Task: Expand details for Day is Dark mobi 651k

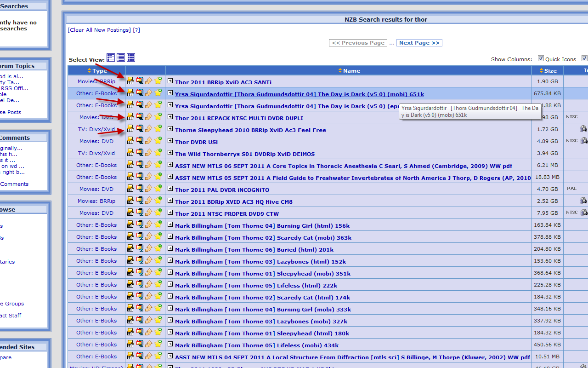Action: (x=170, y=93)
